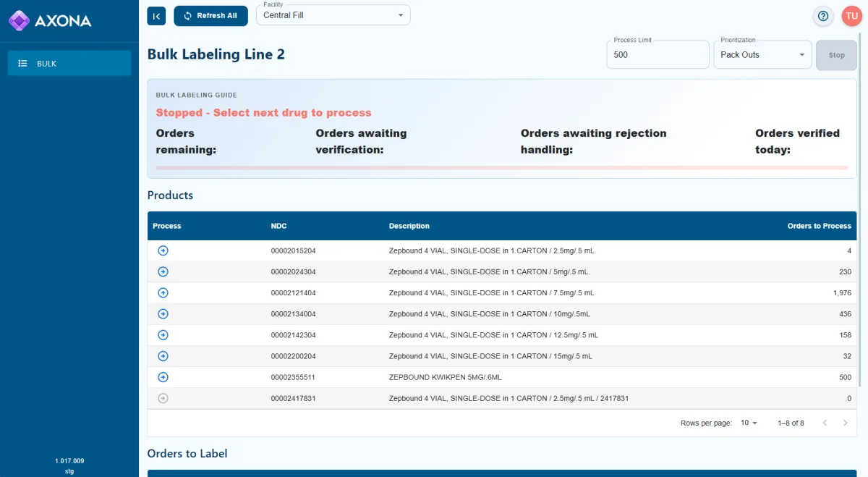Go to next page of products
This screenshot has width=868, height=477.
click(x=846, y=423)
